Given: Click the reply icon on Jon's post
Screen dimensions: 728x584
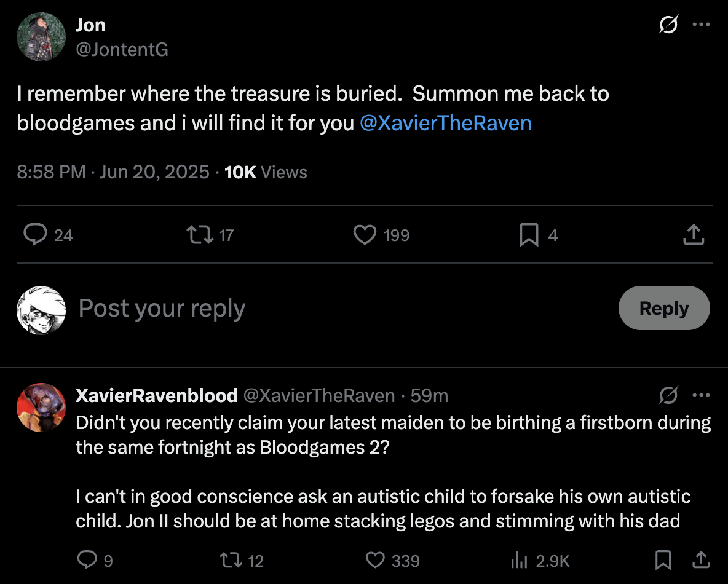Looking at the screenshot, I should (x=35, y=234).
